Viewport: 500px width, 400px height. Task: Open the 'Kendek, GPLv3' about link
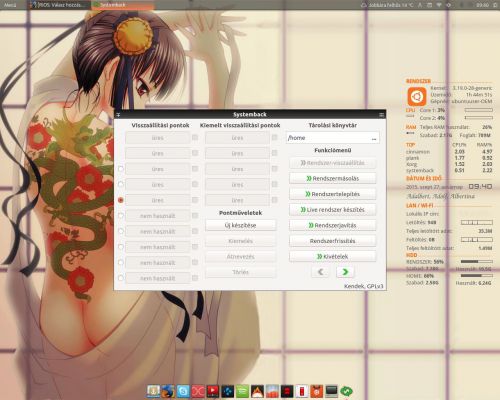[x=364, y=286]
